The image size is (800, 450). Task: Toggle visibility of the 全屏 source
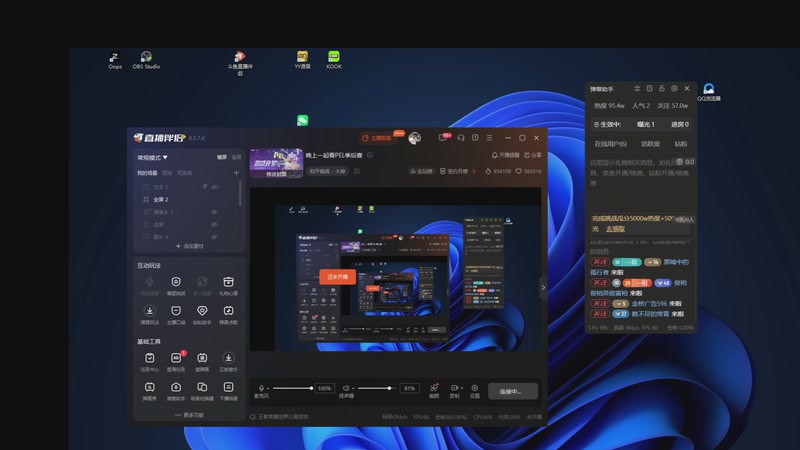[214, 224]
